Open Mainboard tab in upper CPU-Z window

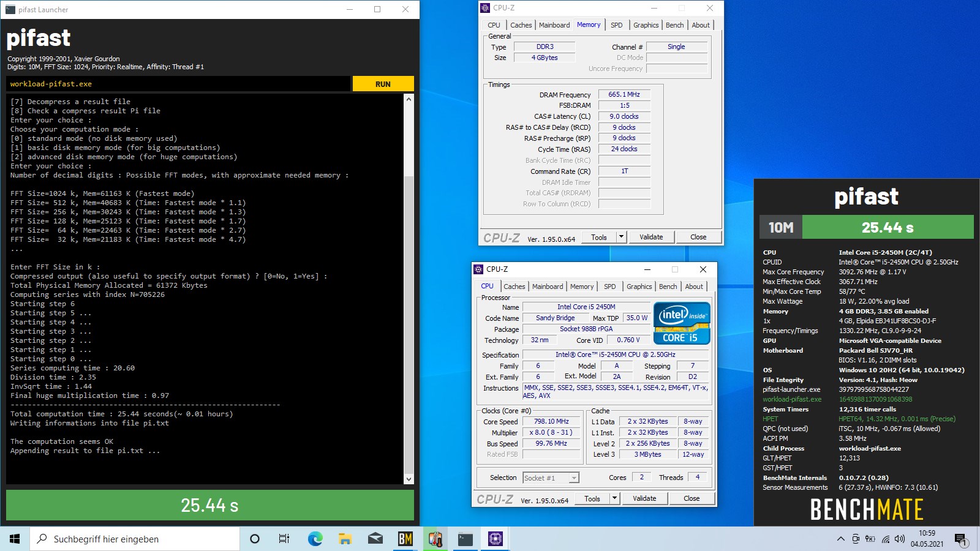click(x=554, y=25)
